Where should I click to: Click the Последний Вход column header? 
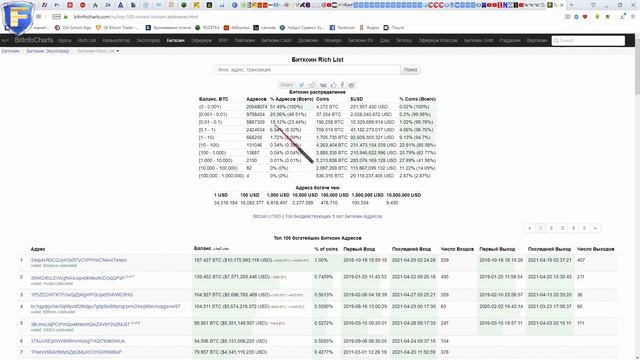411,249
